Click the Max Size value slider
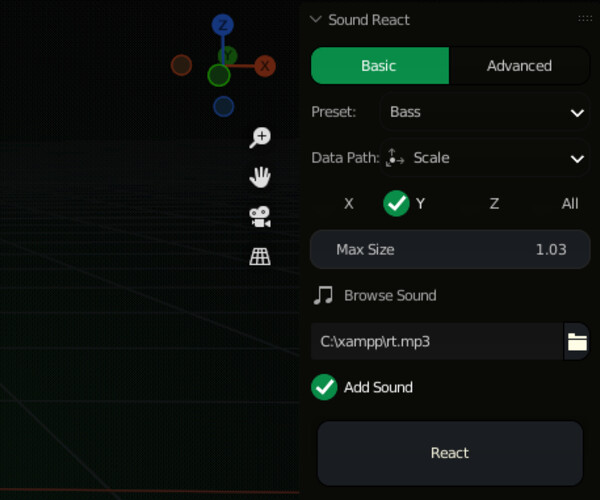This screenshot has width=600, height=500. (450, 249)
